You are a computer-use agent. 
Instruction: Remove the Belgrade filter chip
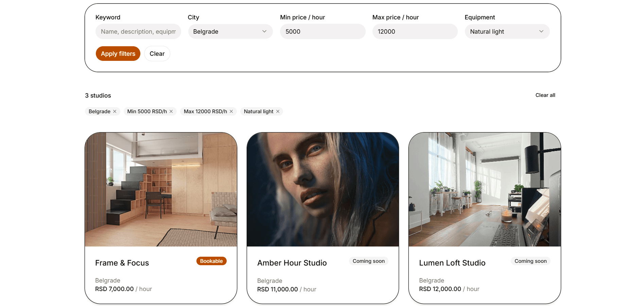(115, 112)
